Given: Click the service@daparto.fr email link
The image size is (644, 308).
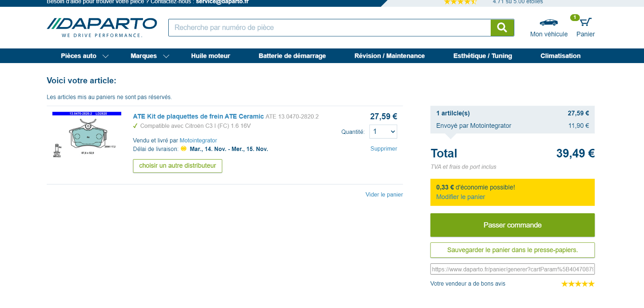Looking at the screenshot, I should pyautogui.click(x=222, y=2).
